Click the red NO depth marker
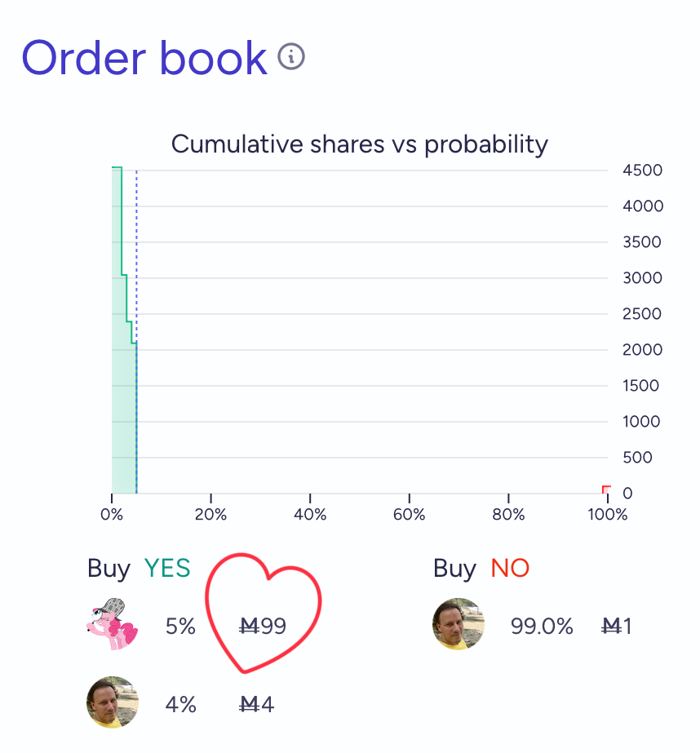The height and width of the screenshot is (753, 700). pos(606,489)
